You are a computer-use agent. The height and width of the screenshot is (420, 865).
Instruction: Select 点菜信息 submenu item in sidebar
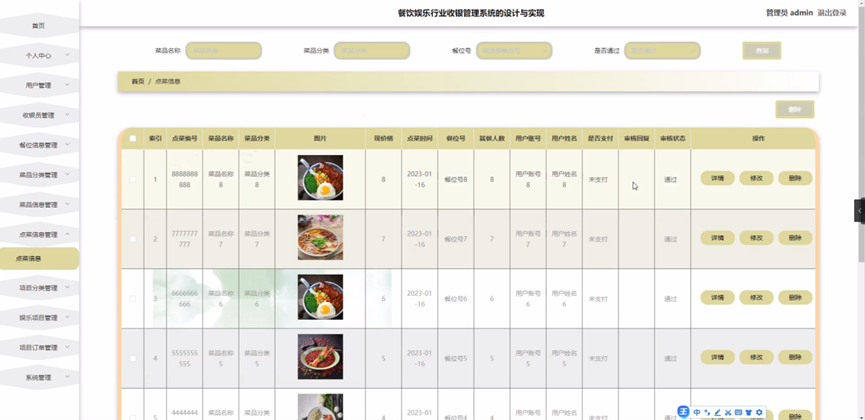[39, 258]
